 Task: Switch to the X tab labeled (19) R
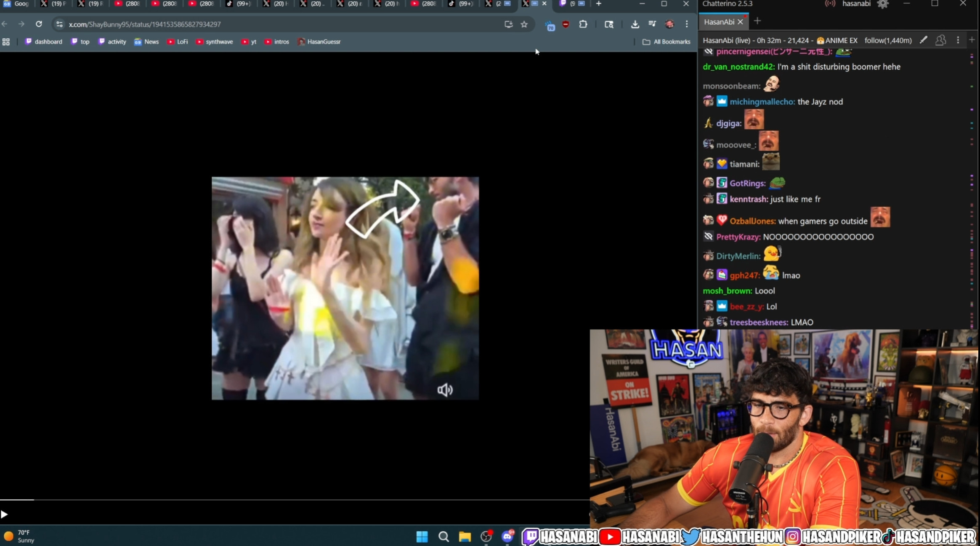click(91, 4)
